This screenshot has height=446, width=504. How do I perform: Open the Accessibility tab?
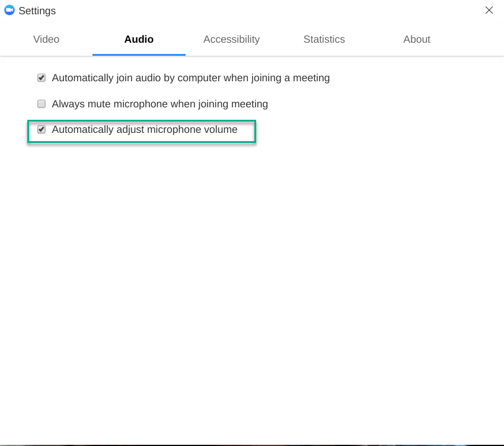231,39
